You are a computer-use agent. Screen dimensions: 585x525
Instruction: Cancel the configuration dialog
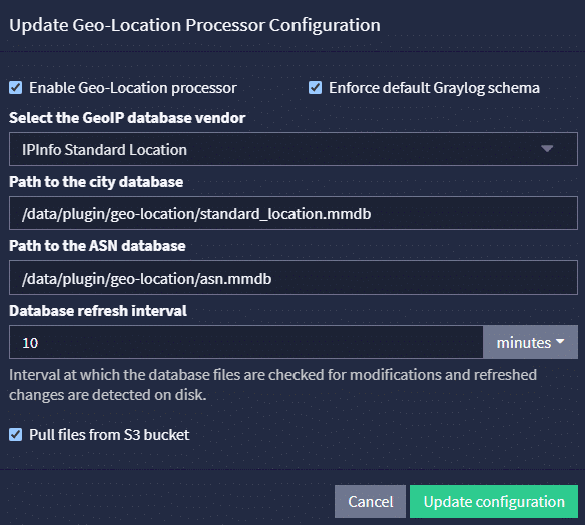coord(370,501)
